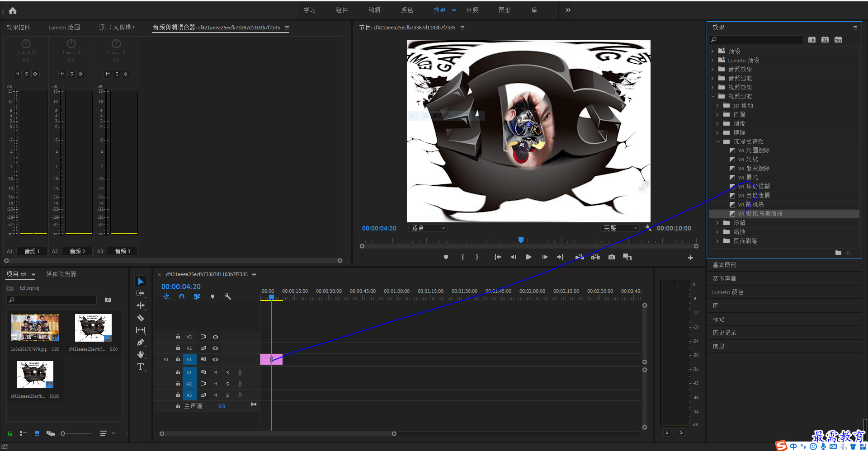Mute the A1 timeline track

pyautogui.click(x=215, y=372)
